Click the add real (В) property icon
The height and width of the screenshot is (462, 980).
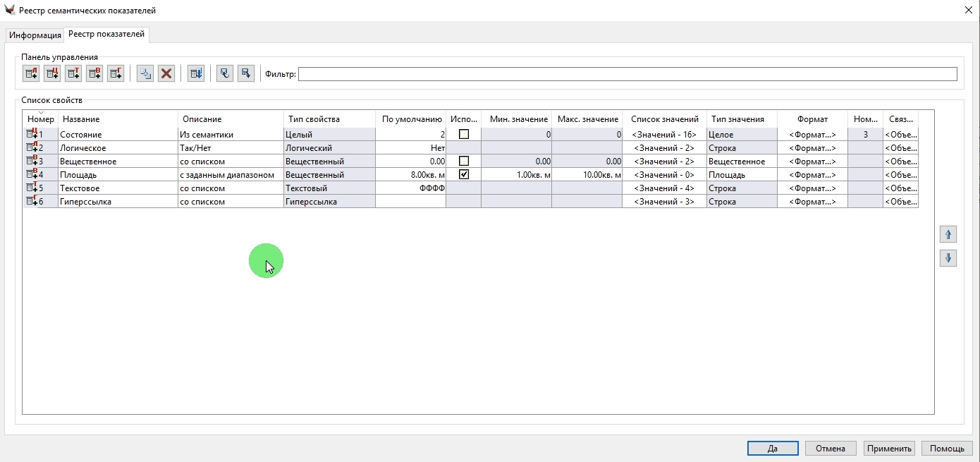pos(94,73)
